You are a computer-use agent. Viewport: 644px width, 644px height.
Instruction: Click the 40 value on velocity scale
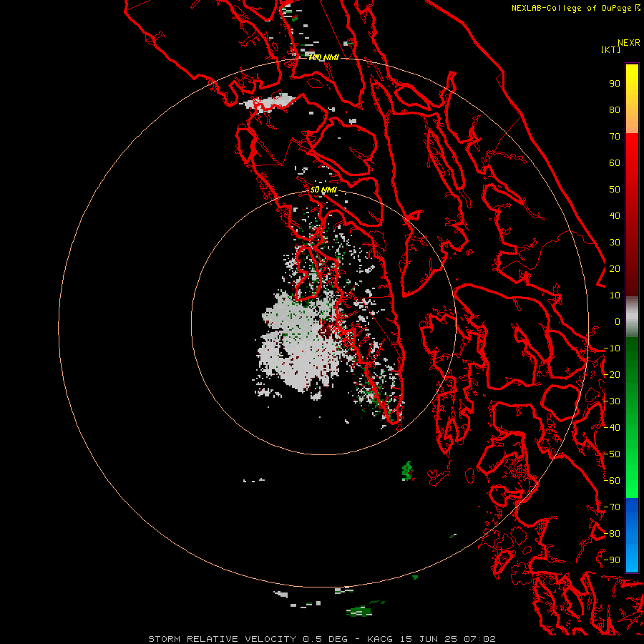click(x=615, y=216)
